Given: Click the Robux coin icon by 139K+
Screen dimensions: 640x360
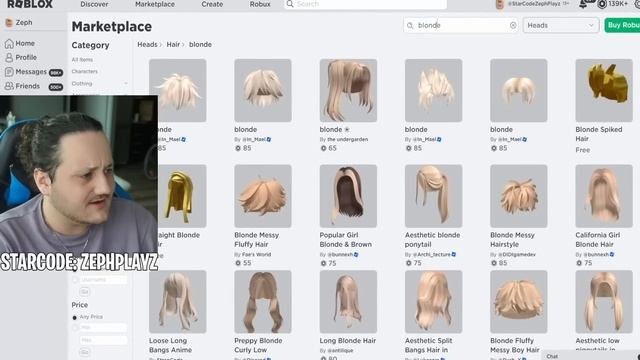Looking at the screenshot, I should tap(602, 4).
